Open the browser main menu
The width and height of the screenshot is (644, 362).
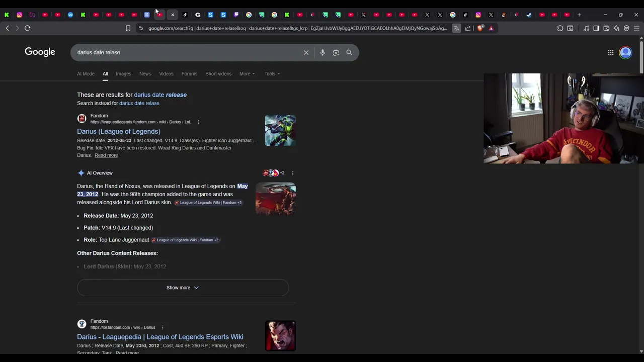point(636,28)
